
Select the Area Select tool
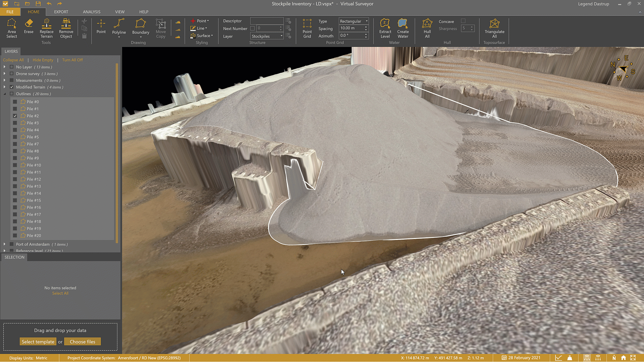click(12, 28)
